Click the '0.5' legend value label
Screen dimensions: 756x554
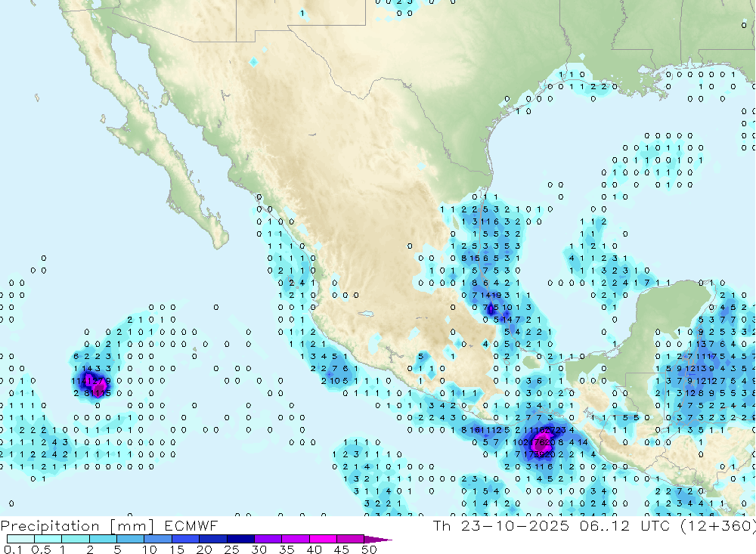tap(41, 549)
